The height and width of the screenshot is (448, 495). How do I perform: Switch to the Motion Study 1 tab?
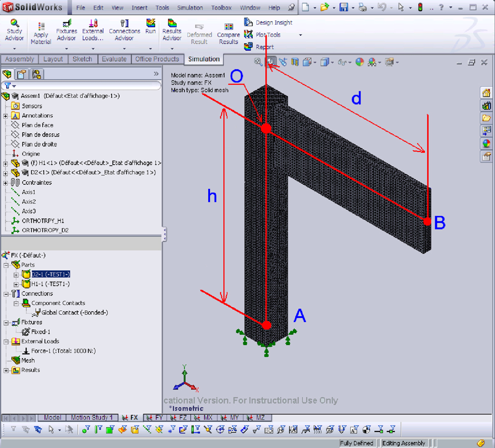(92, 417)
